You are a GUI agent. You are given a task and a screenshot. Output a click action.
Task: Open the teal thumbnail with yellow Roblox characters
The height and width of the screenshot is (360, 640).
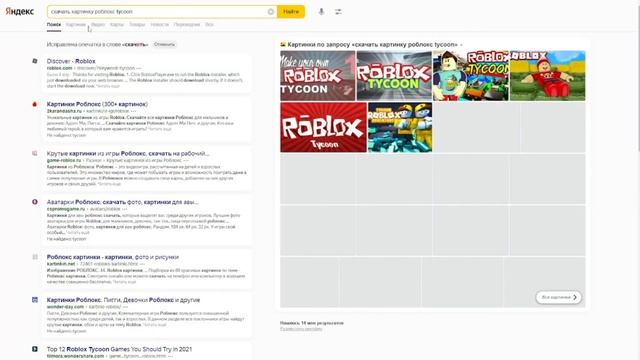click(400, 127)
